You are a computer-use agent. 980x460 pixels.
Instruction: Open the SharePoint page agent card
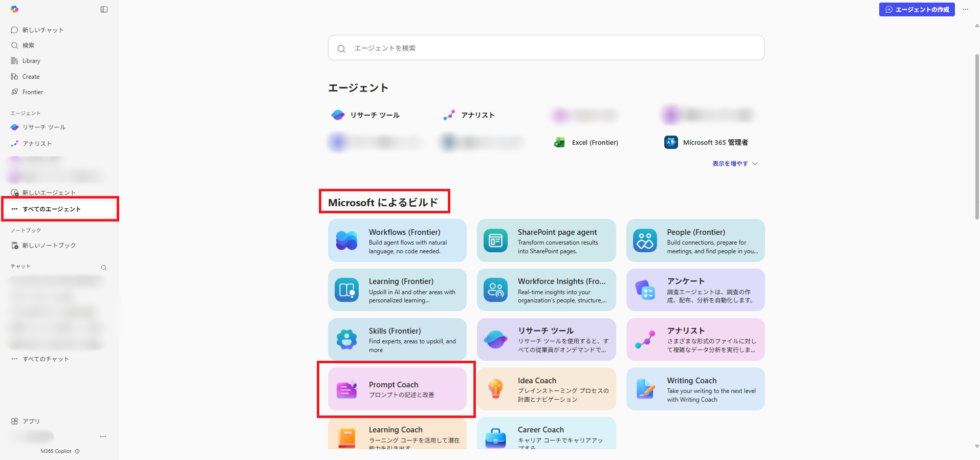546,240
